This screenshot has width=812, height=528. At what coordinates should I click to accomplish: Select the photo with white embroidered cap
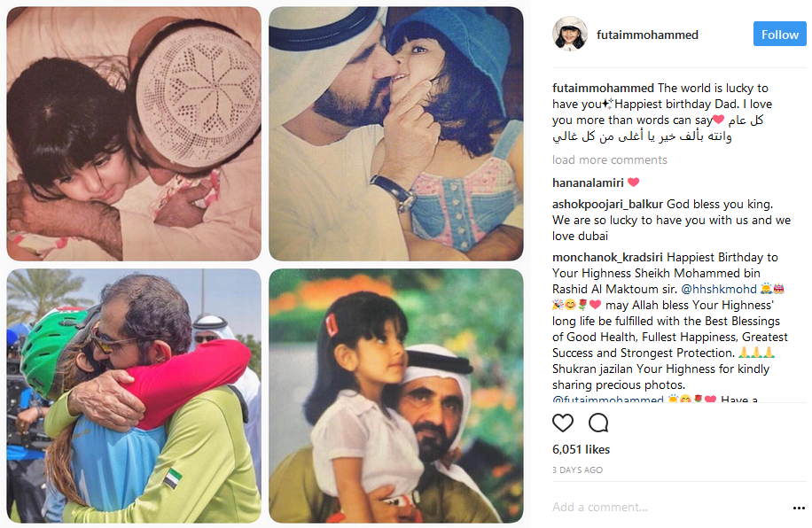pos(134,134)
